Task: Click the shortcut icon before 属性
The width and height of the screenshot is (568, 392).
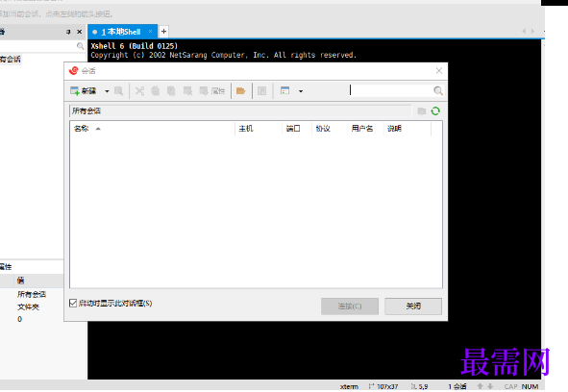Action: click(187, 90)
